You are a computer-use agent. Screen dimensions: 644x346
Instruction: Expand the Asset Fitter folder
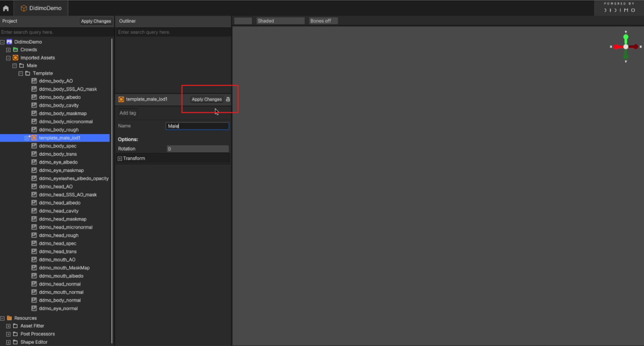8,326
